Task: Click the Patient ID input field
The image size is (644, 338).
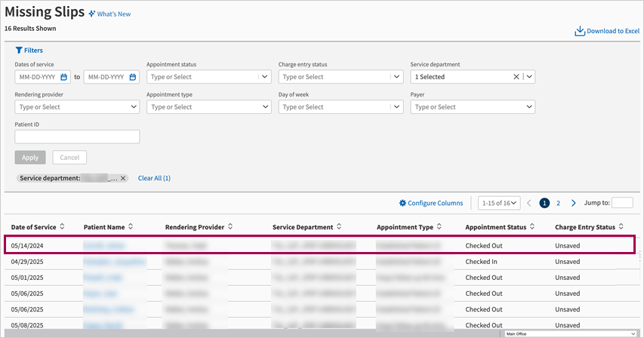Action: (x=77, y=137)
